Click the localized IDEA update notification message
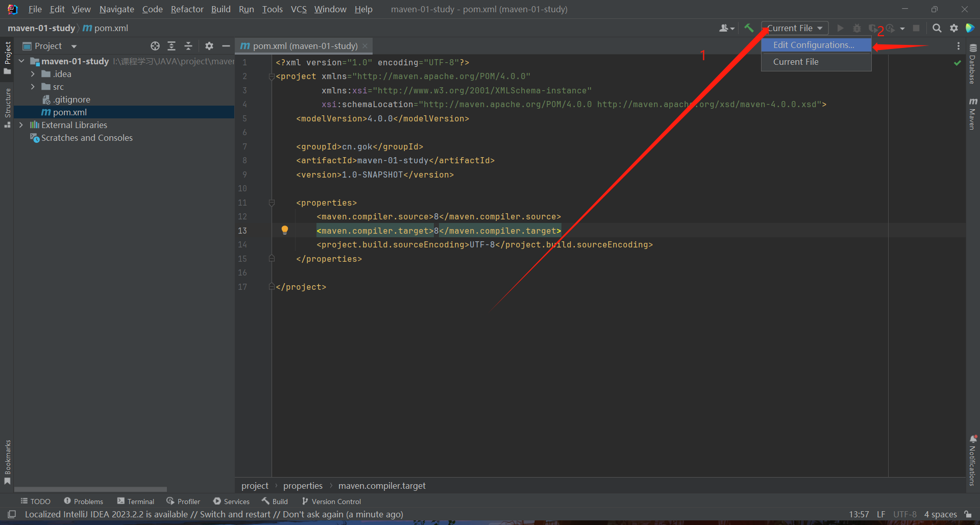This screenshot has height=525, width=980. point(214,514)
